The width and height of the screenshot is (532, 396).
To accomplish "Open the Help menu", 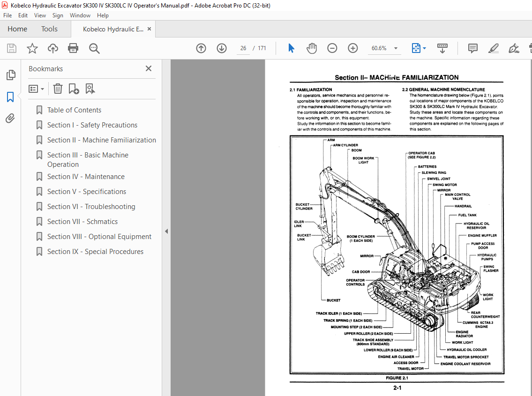I will (x=103, y=15).
